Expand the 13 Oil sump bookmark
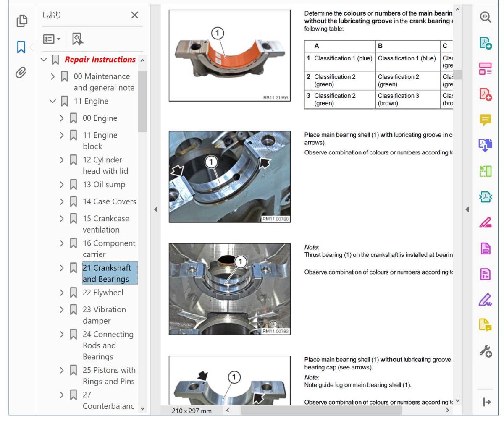Screen dimensions: 504x421 point(62,185)
